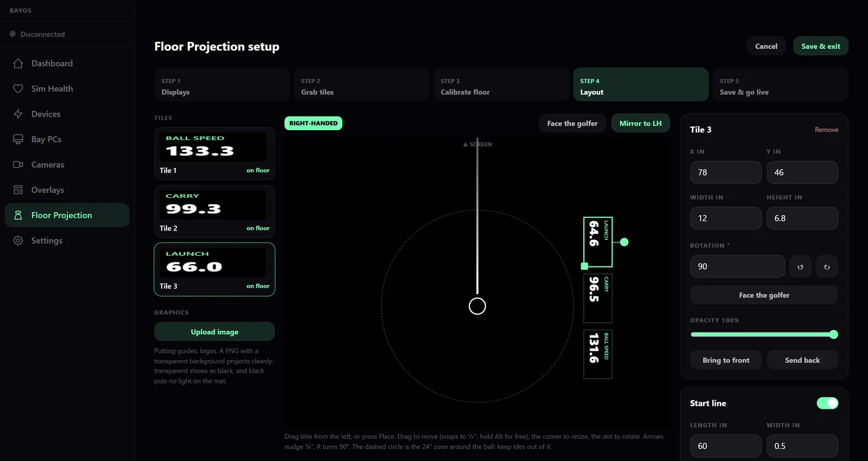This screenshot has height=461, width=868.
Task: Open Dashboard from the sidebar
Action: click(x=67, y=63)
